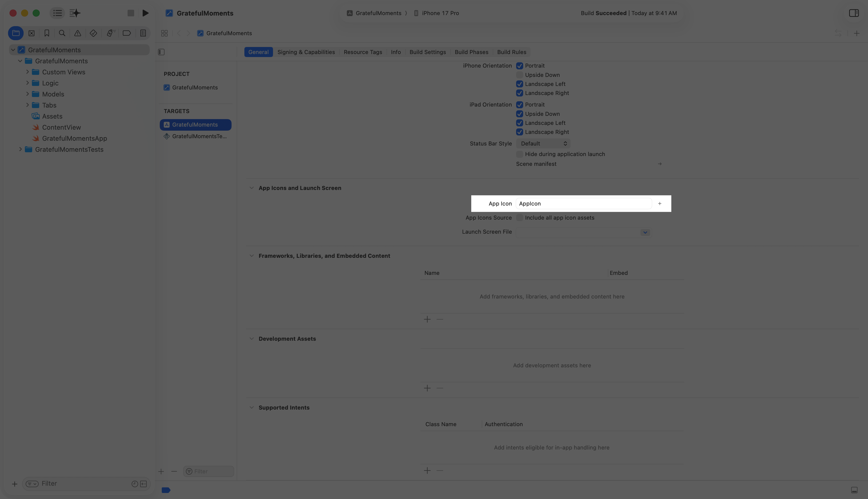Open the Find navigator magnifier icon

(62, 33)
